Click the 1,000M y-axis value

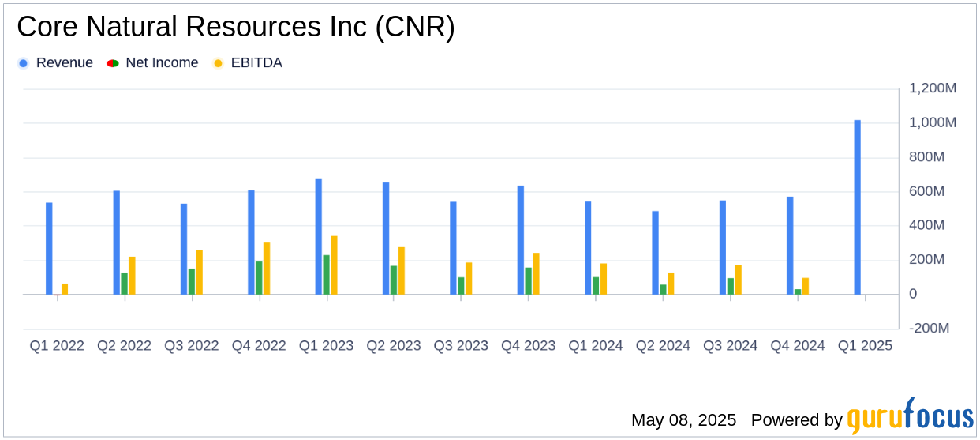click(933, 122)
